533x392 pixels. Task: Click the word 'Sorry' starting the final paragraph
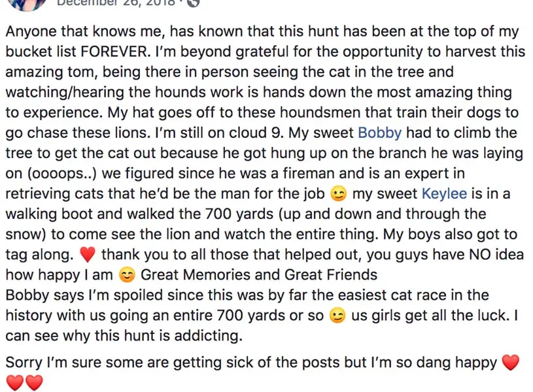point(24,363)
